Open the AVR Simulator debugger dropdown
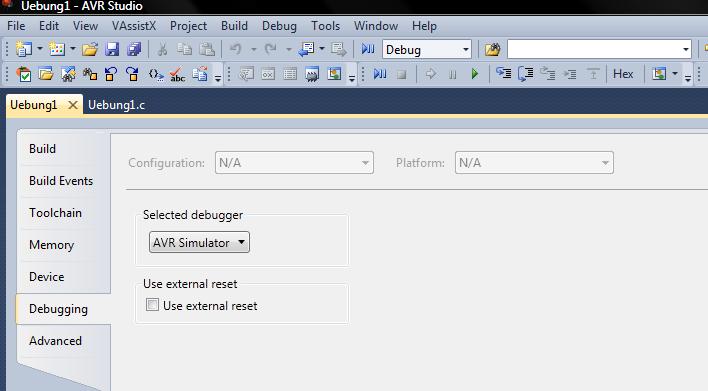The height and width of the screenshot is (391, 708). [x=199, y=242]
